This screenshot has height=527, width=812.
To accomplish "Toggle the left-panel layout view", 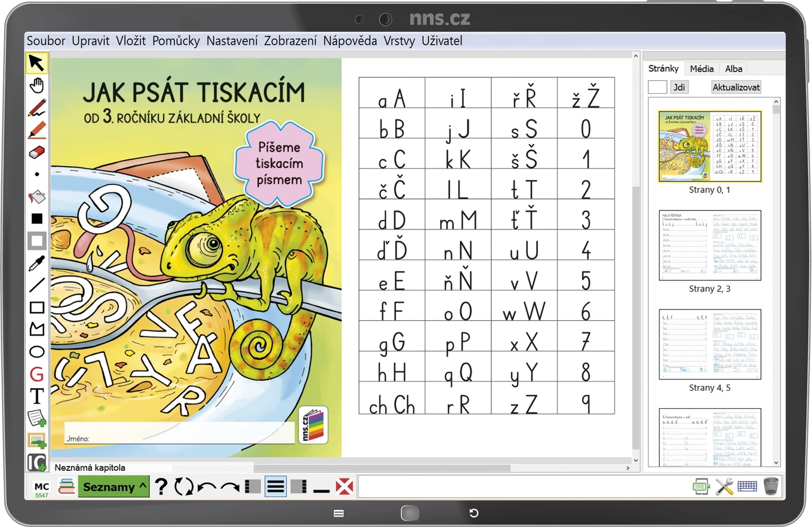I will pos(253,486).
